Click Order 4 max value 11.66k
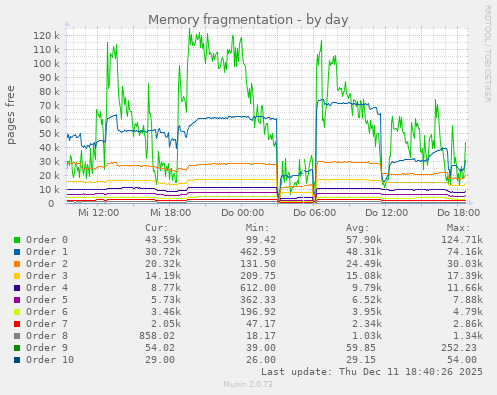497x395 pixels. (465, 288)
